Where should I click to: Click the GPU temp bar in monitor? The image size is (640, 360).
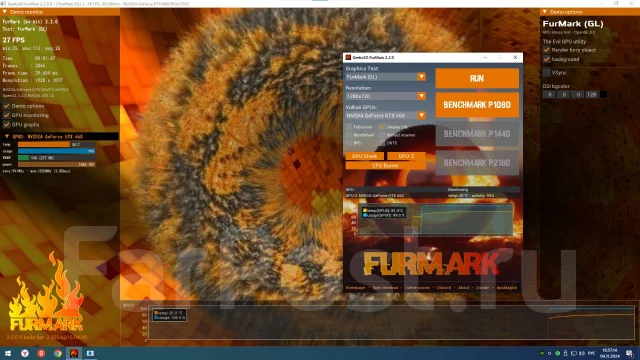pyautogui.click(x=56, y=144)
